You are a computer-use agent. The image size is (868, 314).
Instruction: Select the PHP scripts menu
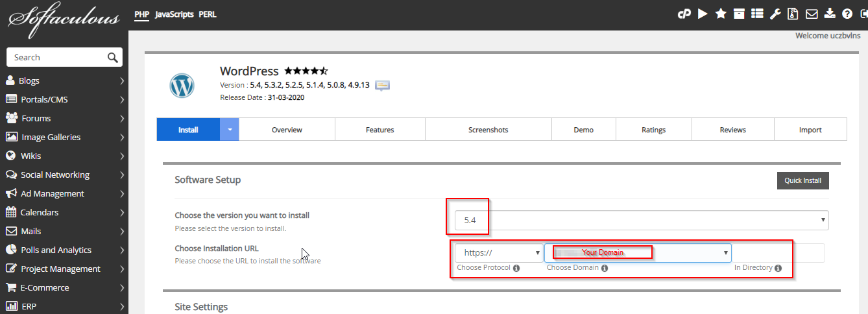[142, 14]
